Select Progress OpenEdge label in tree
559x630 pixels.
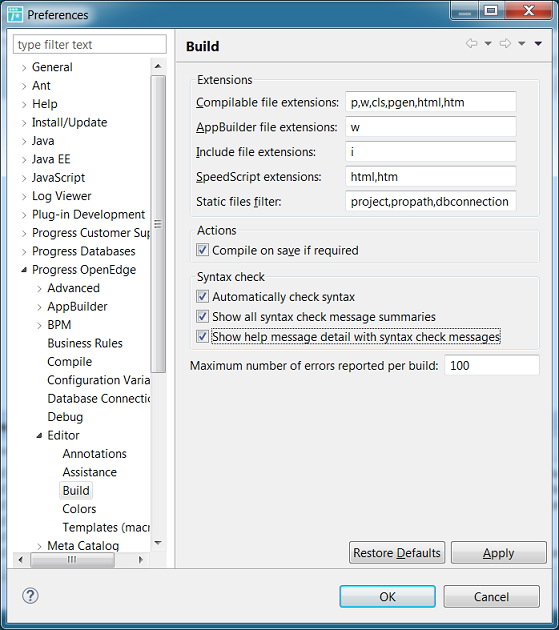[84, 270]
